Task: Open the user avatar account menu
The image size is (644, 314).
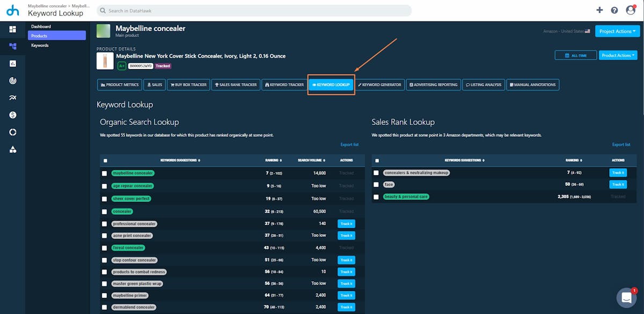Action: coord(631,10)
